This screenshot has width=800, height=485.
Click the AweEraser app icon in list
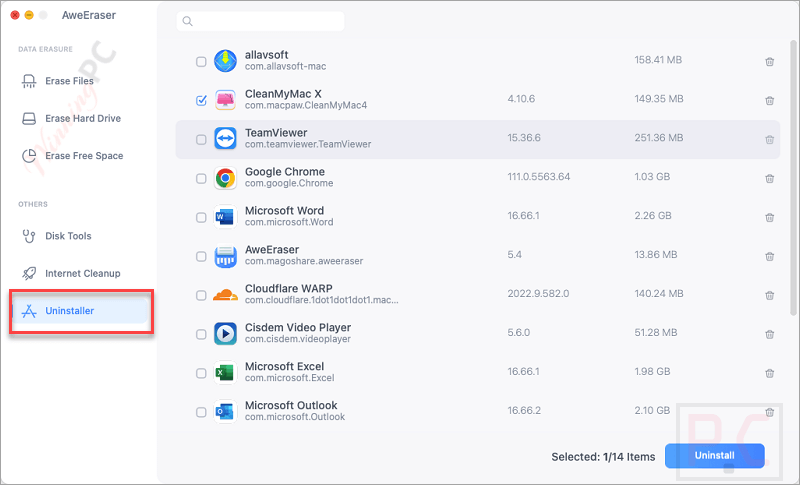225,256
